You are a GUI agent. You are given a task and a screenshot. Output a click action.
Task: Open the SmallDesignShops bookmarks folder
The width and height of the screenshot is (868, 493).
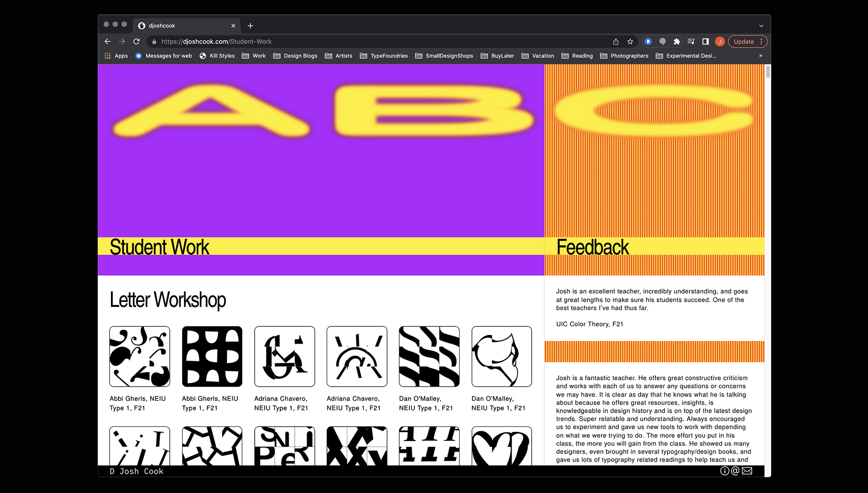click(x=444, y=56)
